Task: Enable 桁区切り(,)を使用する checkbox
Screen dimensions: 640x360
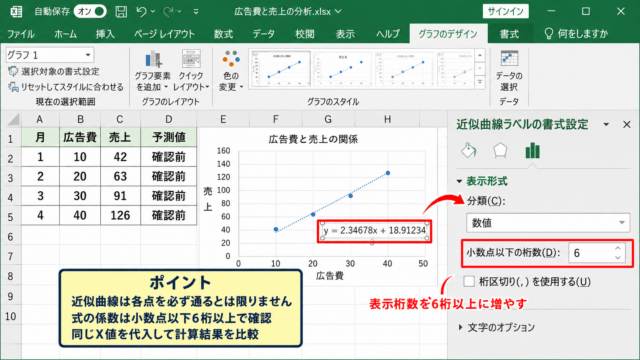Action: (x=469, y=281)
